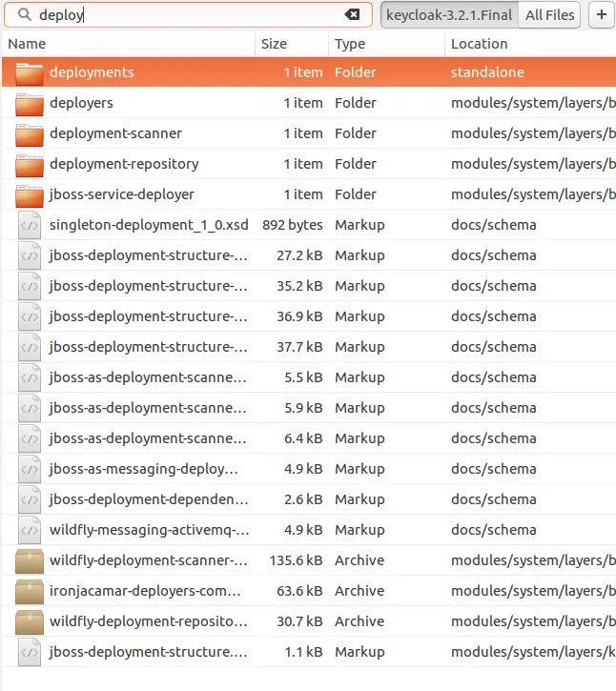Select wildfly-deployment-reposito… file name
The image size is (616, 691).
[x=149, y=621]
